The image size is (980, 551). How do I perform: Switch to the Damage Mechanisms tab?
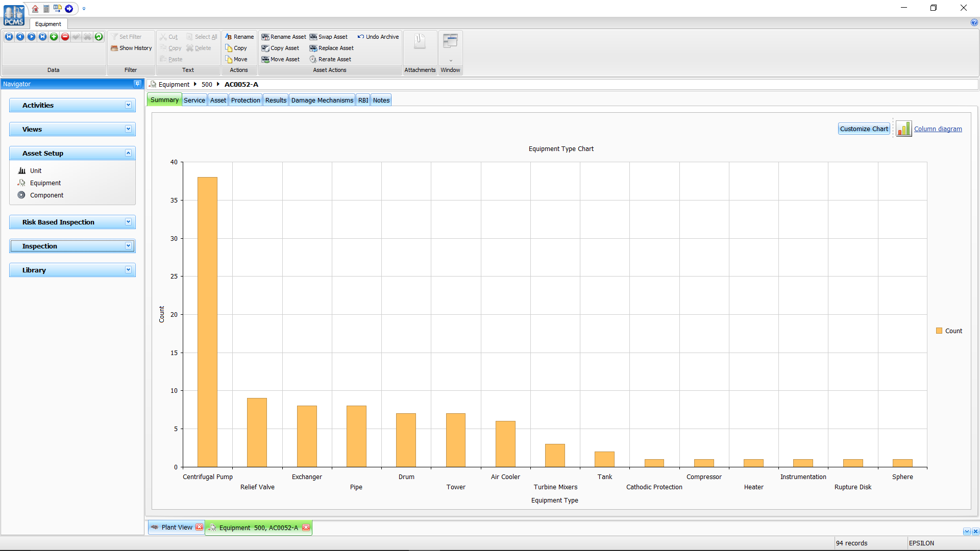point(322,100)
